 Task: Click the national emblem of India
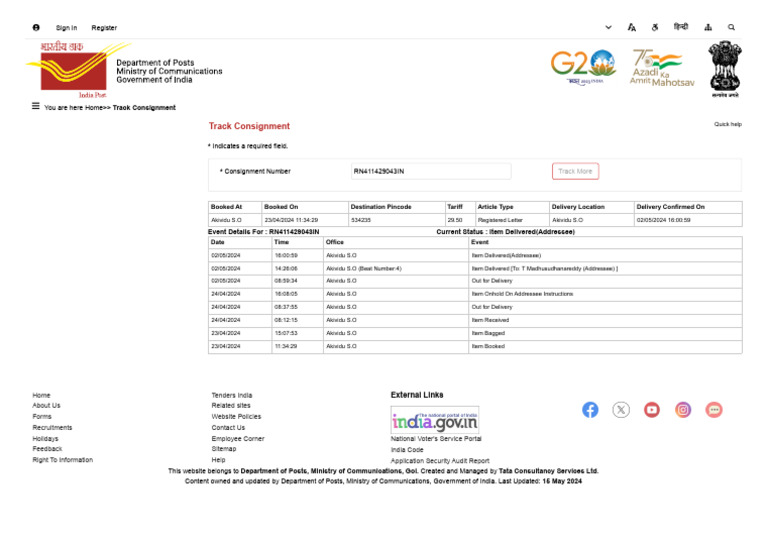pyautogui.click(x=725, y=69)
